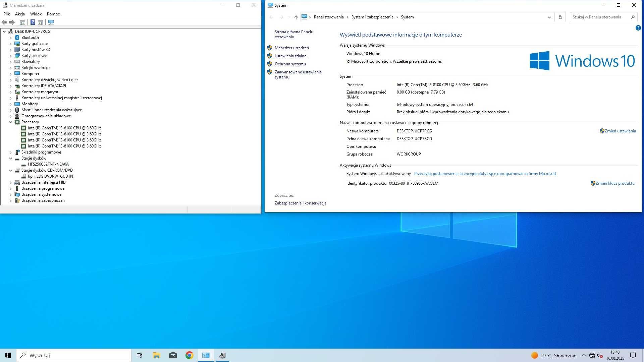The image size is (644, 362).
Task: Expand the Bluetooth category
Action: click(x=10, y=38)
